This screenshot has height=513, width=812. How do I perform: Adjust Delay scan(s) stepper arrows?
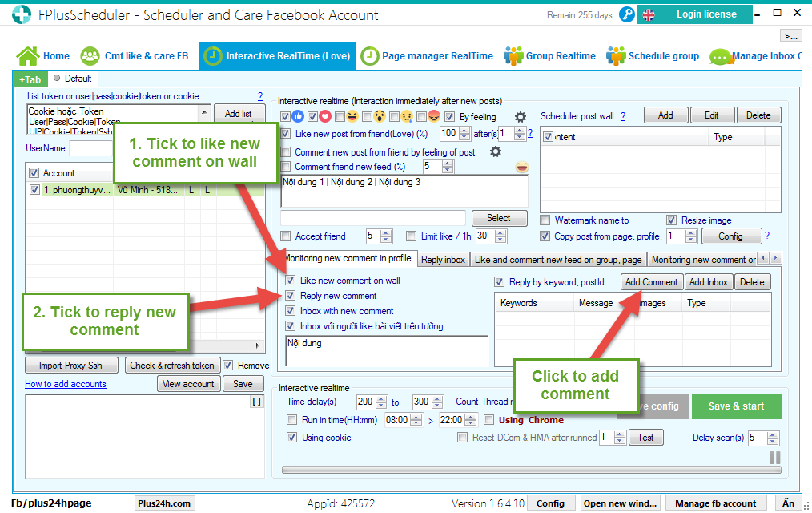(773, 438)
